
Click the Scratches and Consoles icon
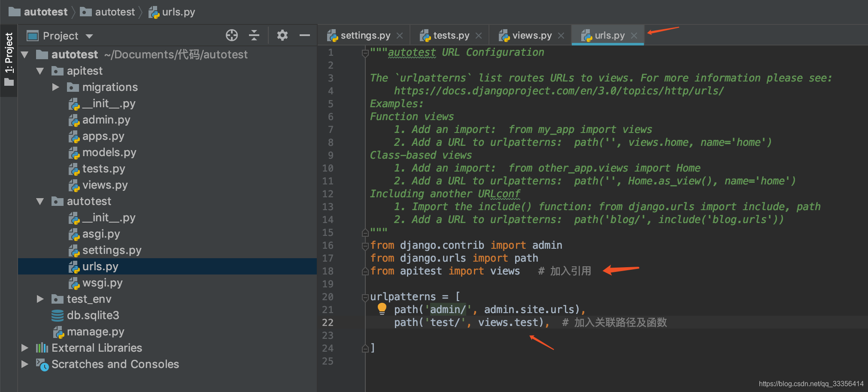point(42,365)
